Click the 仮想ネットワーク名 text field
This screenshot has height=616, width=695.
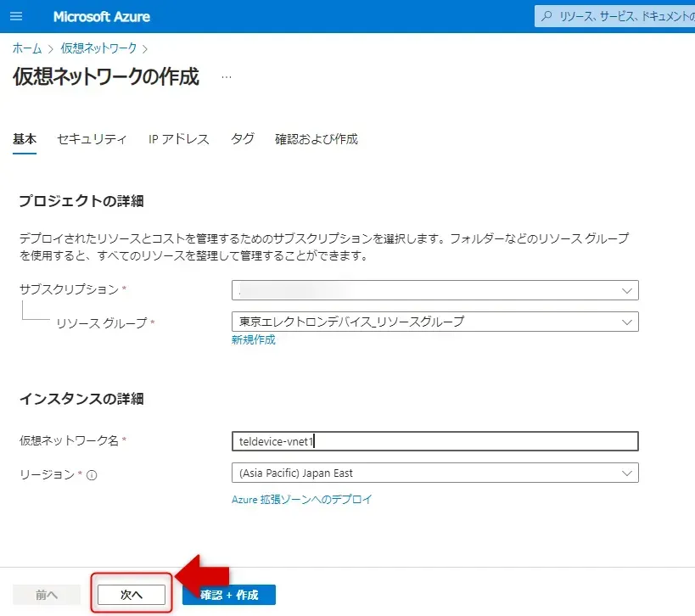click(434, 441)
